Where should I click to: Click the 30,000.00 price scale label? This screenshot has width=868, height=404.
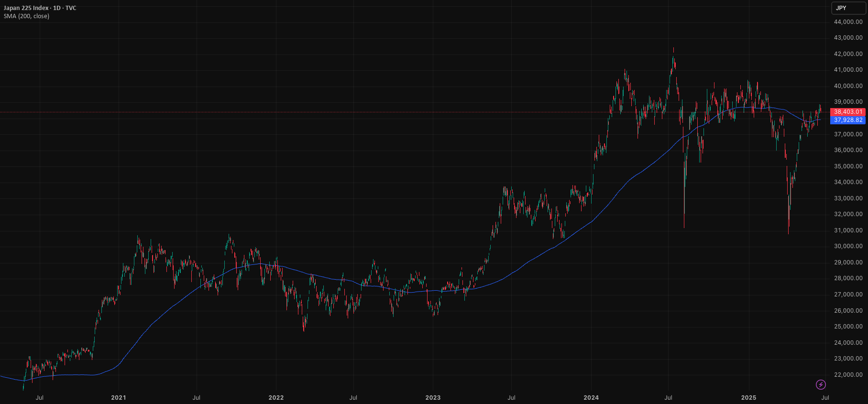pos(848,246)
